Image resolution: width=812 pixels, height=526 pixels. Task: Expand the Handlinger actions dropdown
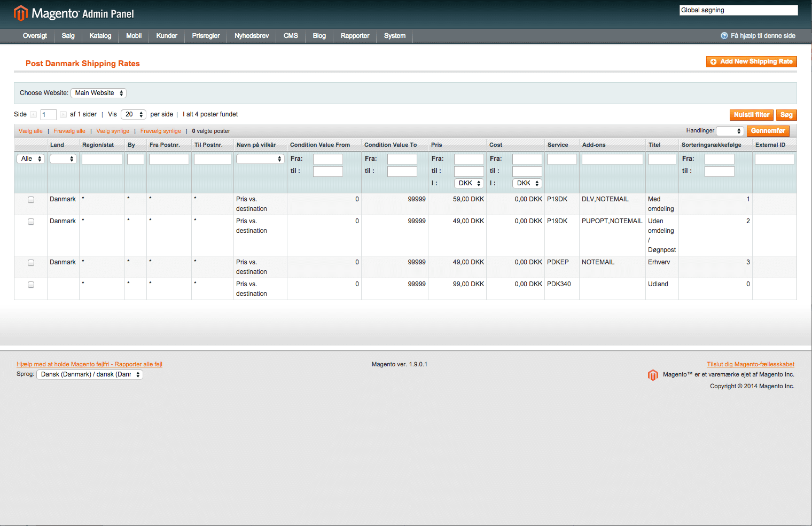(x=729, y=131)
